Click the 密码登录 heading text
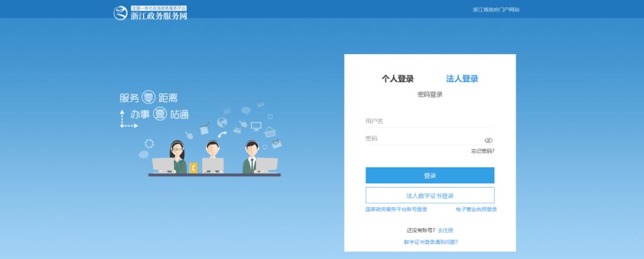644x259 pixels. tap(430, 95)
